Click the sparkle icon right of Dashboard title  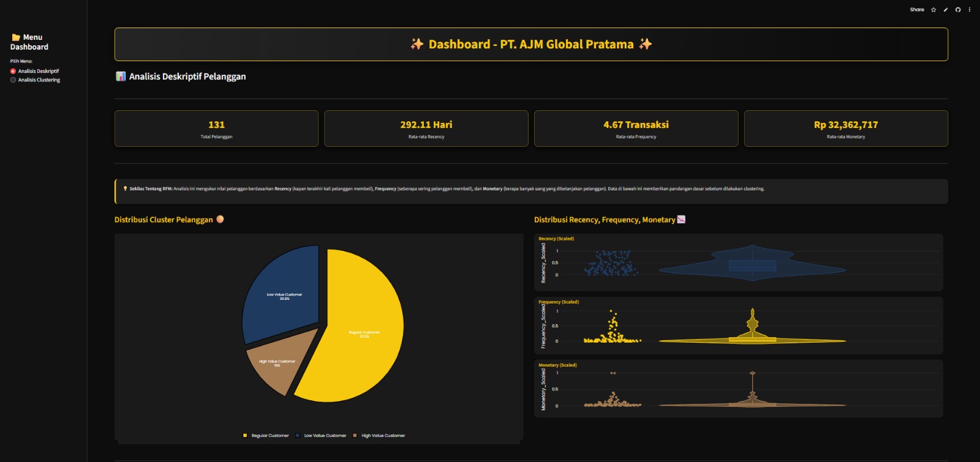pyautogui.click(x=646, y=44)
